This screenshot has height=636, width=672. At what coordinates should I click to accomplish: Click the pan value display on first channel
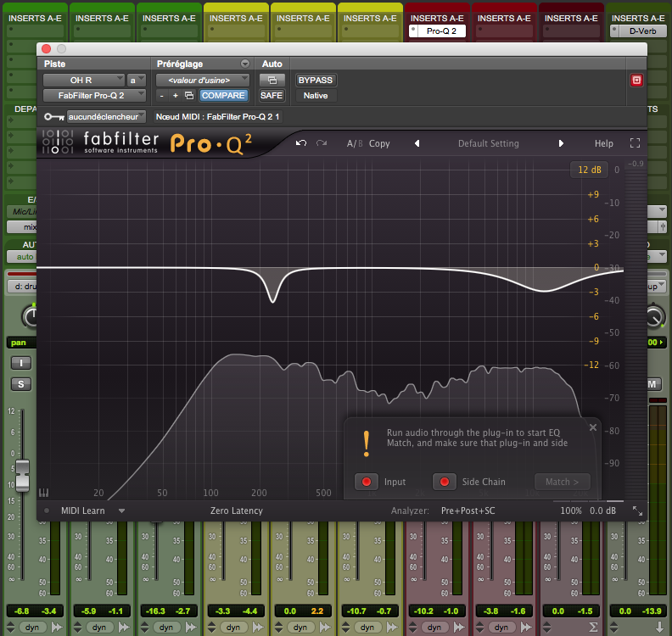point(21,343)
